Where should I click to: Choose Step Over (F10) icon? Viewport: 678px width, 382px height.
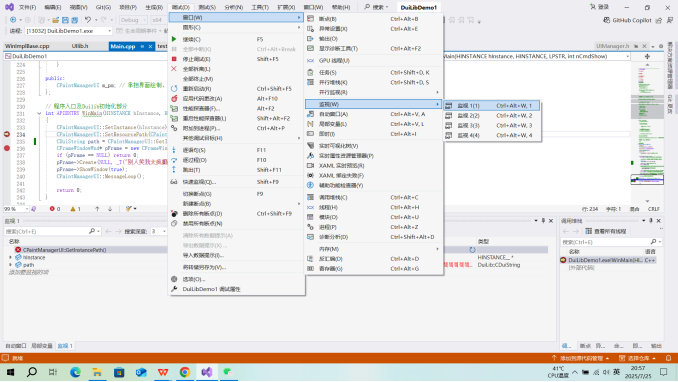point(174,160)
